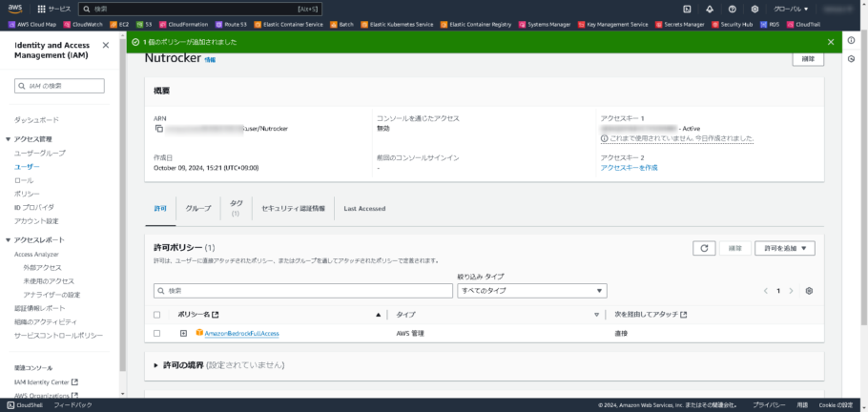Open ロール in sidebar

click(24, 180)
